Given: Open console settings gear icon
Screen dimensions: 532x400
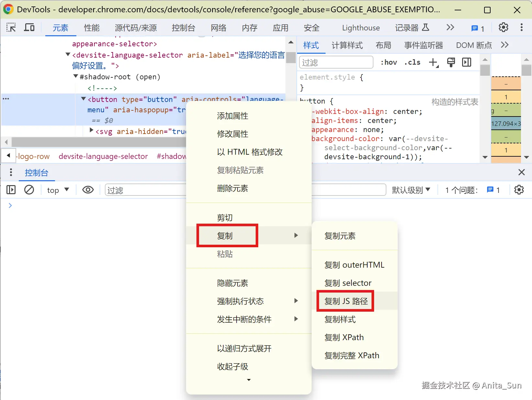Looking at the screenshot, I should pos(519,190).
